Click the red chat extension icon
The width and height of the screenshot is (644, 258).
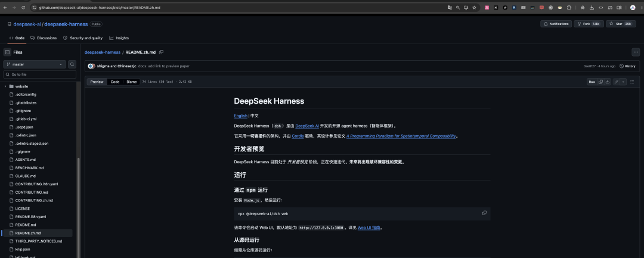tap(541, 7)
